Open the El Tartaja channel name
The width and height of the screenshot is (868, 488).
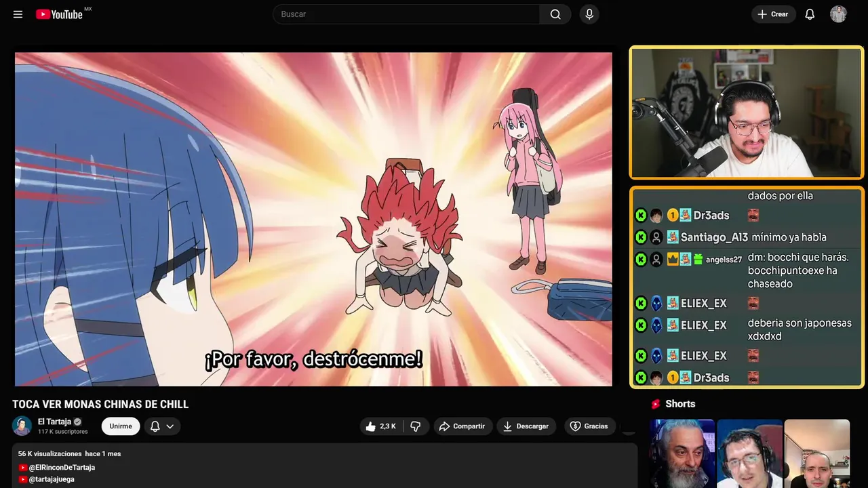[x=54, y=422]
